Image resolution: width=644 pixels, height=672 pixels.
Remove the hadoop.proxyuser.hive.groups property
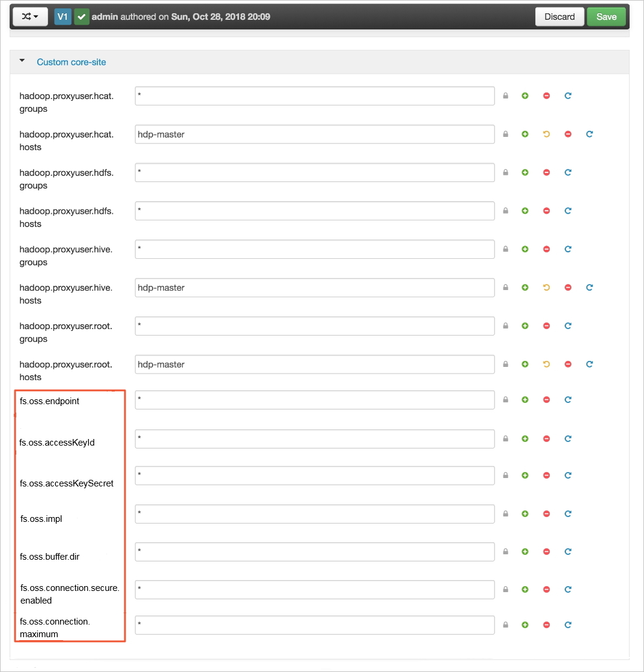point(546,249)
